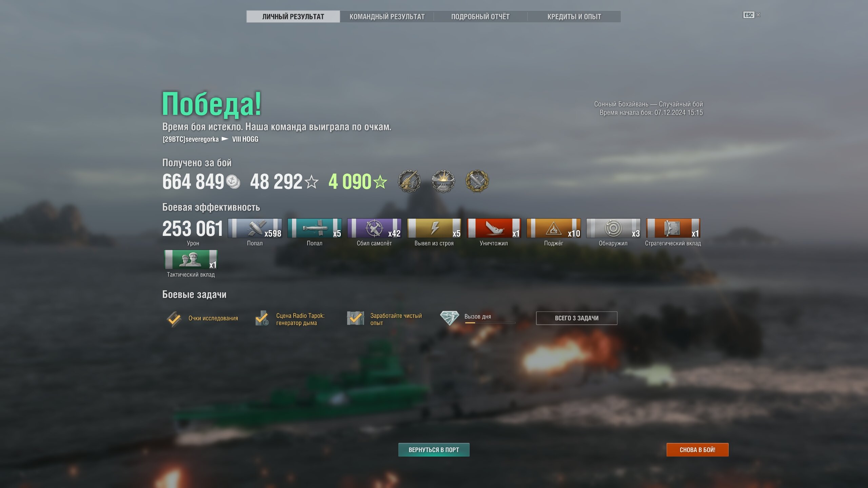Screen dimensions: 868x488
Task: Expand the Всего 3 задачи list
Action: (x=576, y=318)
